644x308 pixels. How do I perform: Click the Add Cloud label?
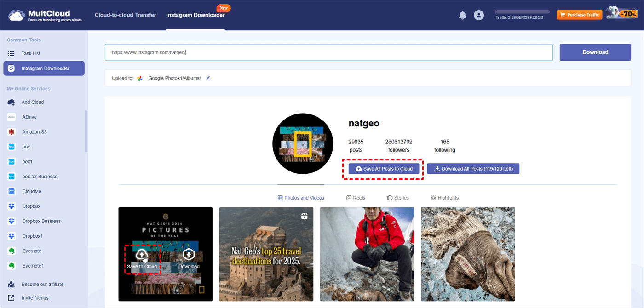33,102
